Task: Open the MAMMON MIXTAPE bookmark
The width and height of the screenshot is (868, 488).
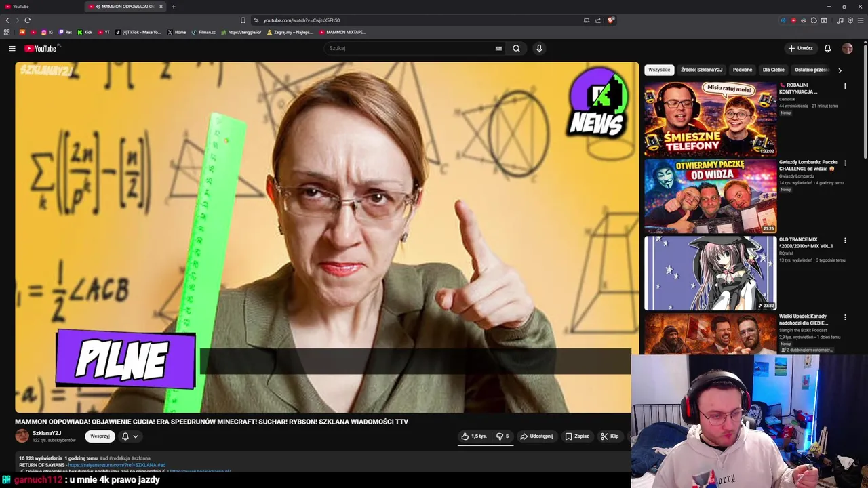Action: 342,32
